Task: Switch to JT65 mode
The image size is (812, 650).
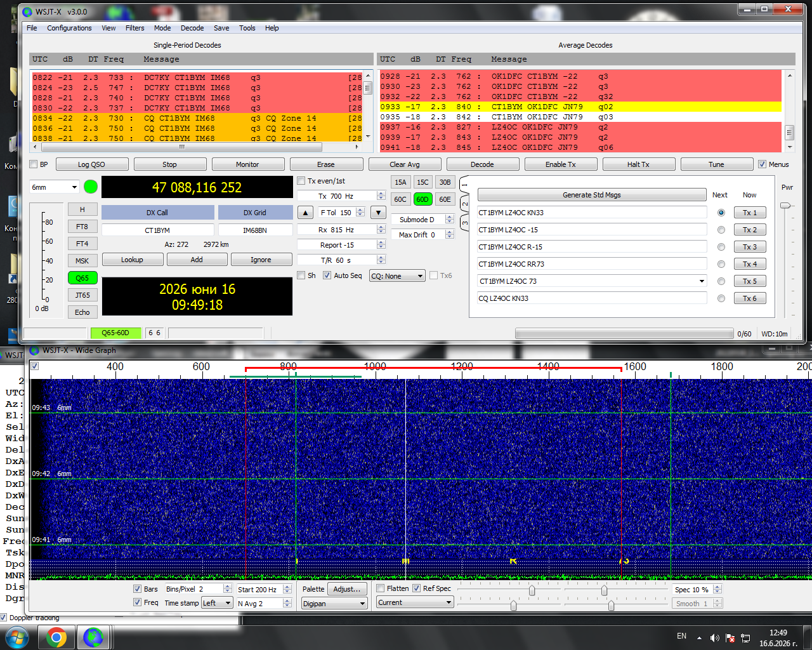Action: click(82, 295)
